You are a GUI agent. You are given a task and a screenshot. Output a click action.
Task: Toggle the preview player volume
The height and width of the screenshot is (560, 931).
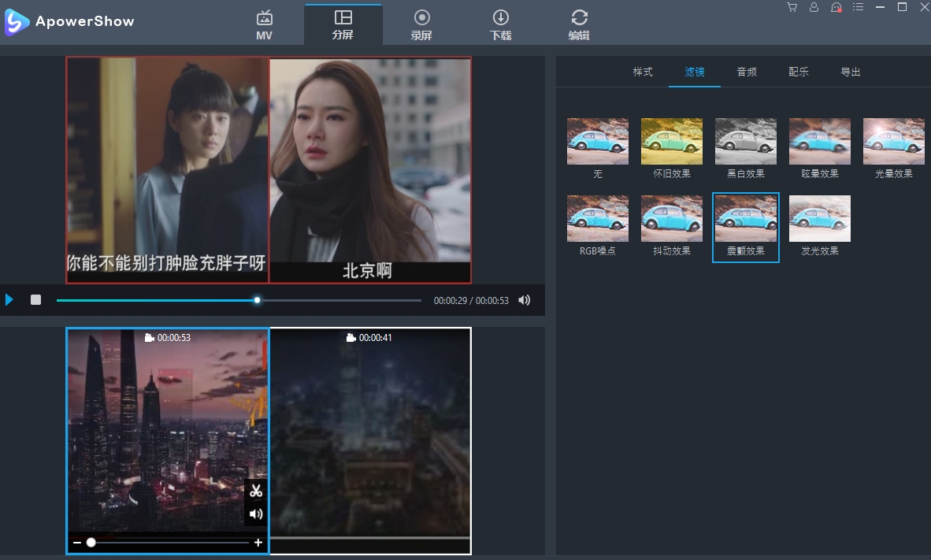[x=525, y=300]
